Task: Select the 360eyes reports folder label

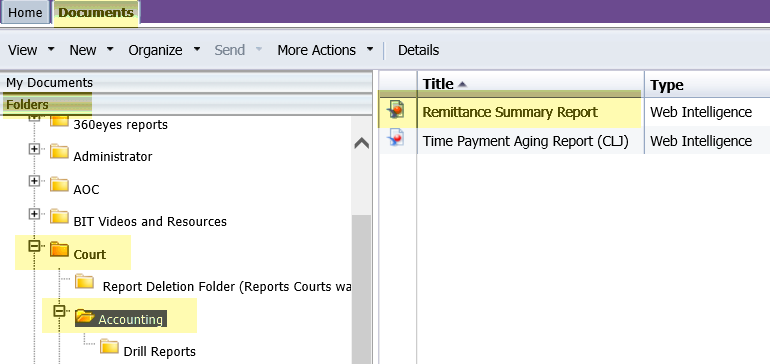Action: coord(120,125)
